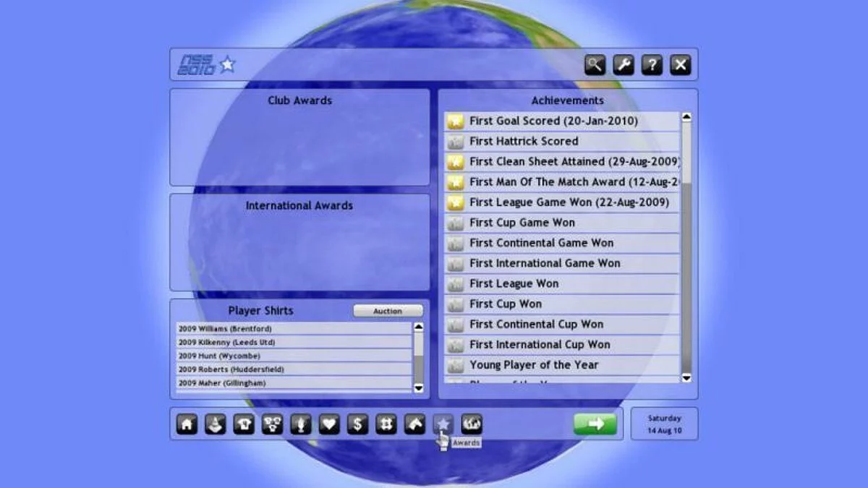
Task: Open the heart icon screen
Action: [329, 424]
